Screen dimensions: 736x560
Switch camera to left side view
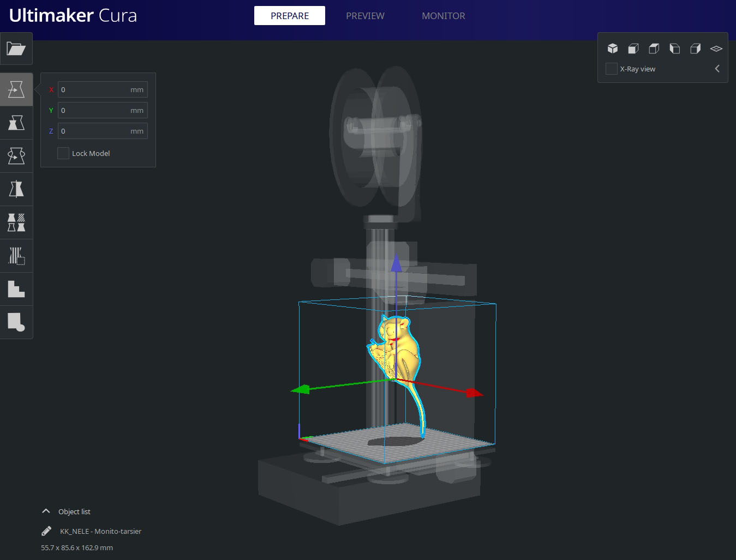(x=675, y=49)
